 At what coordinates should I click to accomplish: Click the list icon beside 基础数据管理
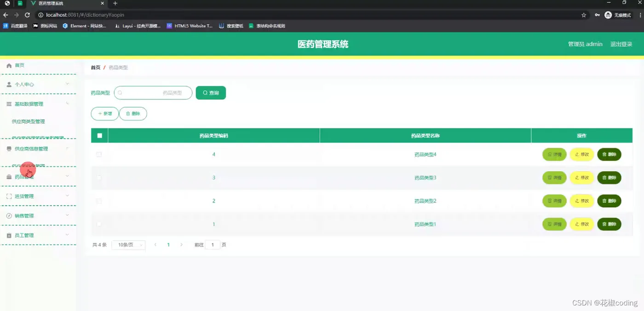click(9, 104)
